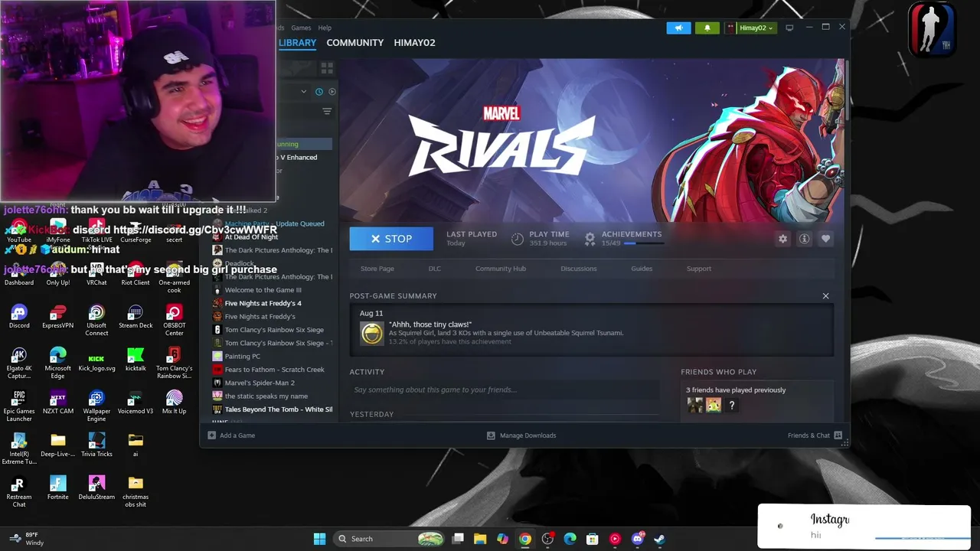The image size is (980, 551).
Task: Open the Elgato 4K Capture desktop shortcut
Action: (19, 363)
